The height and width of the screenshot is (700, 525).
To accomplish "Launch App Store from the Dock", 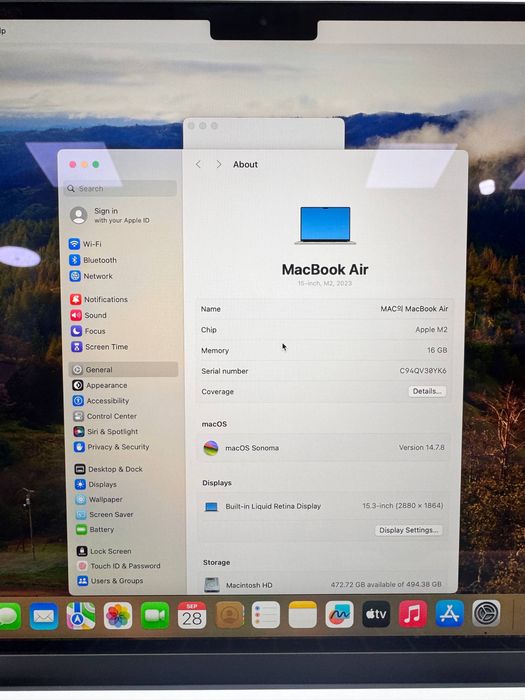I will [x=449, y=613].
